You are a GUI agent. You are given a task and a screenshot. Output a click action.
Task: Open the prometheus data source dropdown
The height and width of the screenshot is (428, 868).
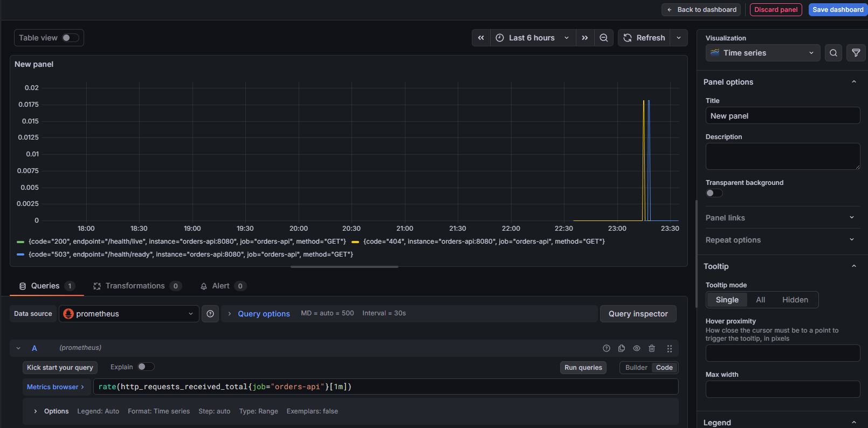coord(129,314)
